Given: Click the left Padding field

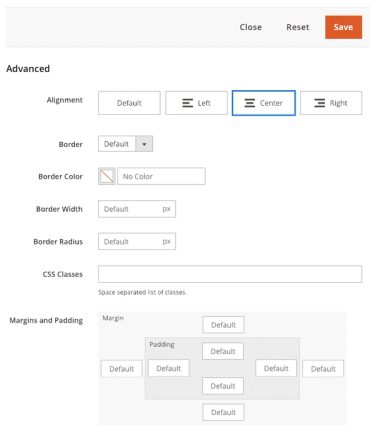Looking at the screenshot, I should coord(169,368).
